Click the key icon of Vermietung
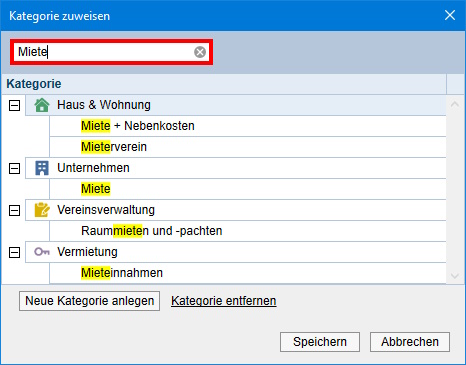Viewport: 466px width, 365px height. 42,252
